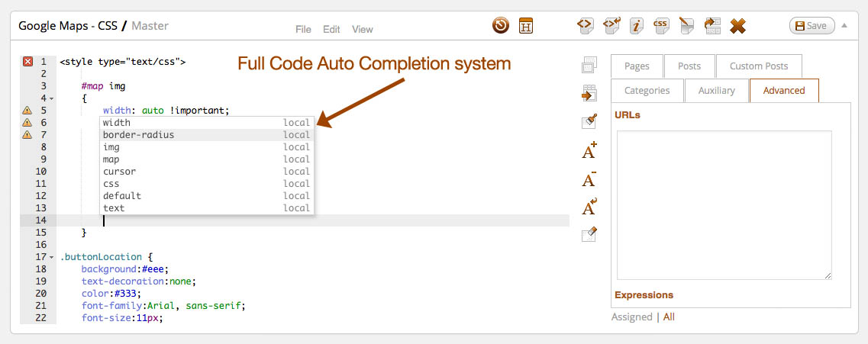The height and width of the screenshot is (344, 868).
Task: Click the italic i info page icon
Action: [x=635, y=25]
